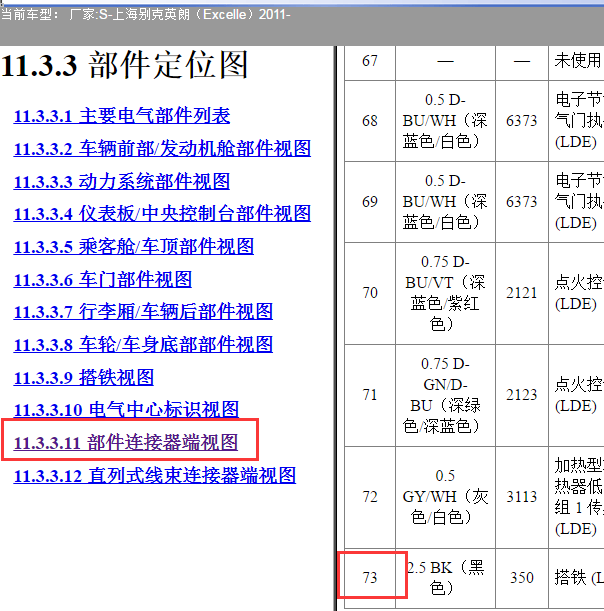Click wire color cell in row 69
The height and width of the screenshot is (611, 604).
445,202
